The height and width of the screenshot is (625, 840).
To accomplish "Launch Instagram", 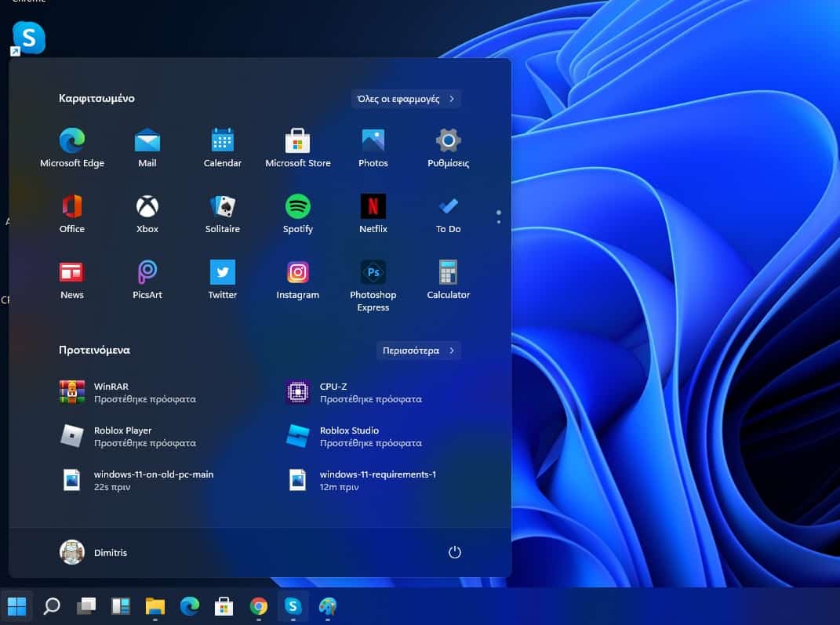I will (298, 279).
